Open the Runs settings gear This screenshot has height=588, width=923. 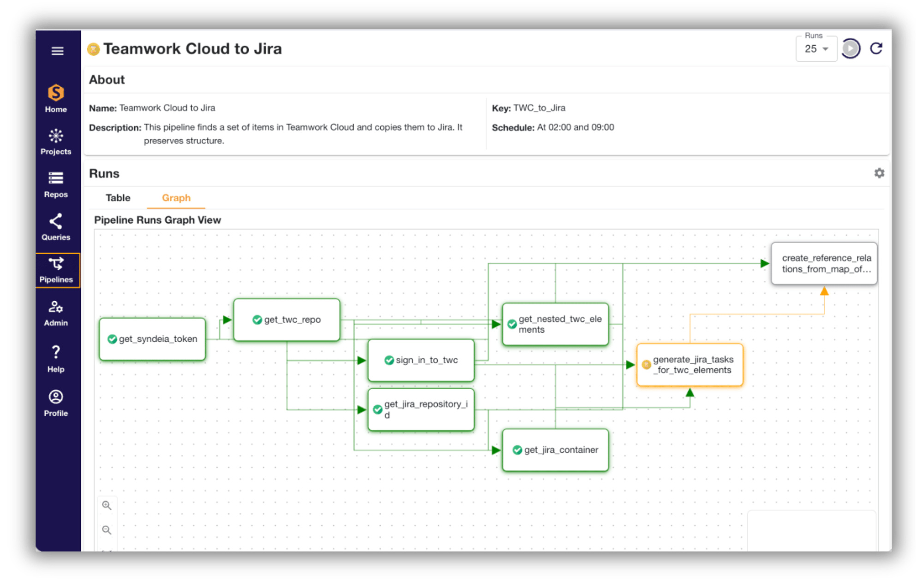[879, 173]
